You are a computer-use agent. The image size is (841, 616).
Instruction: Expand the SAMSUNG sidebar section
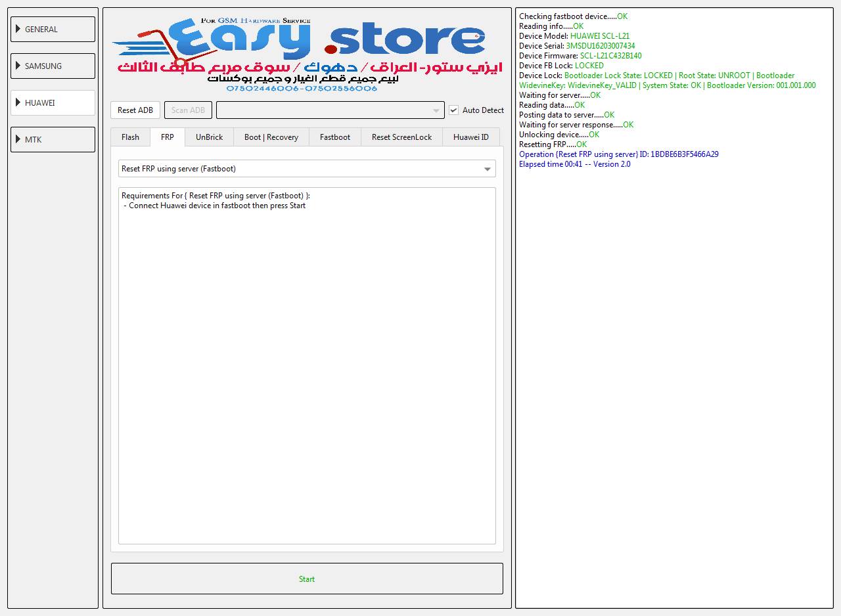coord(53,66)
